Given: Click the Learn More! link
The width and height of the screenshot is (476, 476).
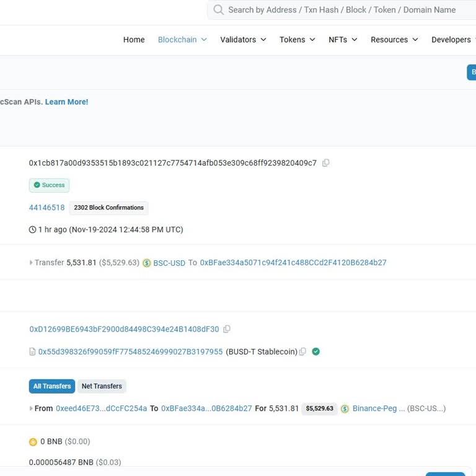Looking at the screenshot, I should coord(66,102).
